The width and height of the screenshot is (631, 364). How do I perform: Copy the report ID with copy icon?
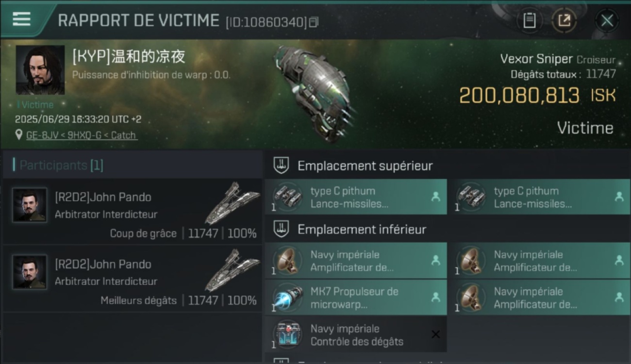tap(314, 22)
